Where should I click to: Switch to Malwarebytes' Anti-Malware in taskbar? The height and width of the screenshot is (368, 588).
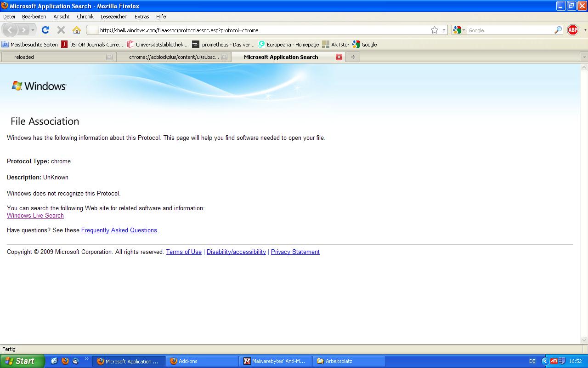(276, 361)
